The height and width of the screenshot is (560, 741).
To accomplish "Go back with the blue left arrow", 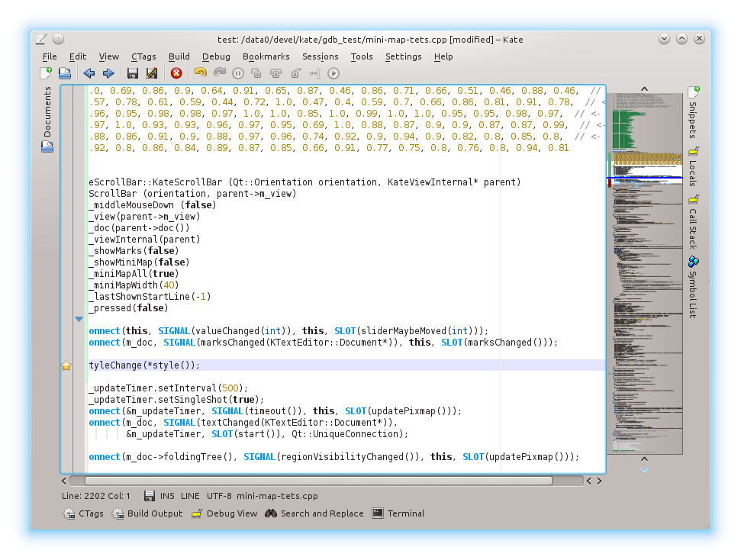I will coord(89,73).
